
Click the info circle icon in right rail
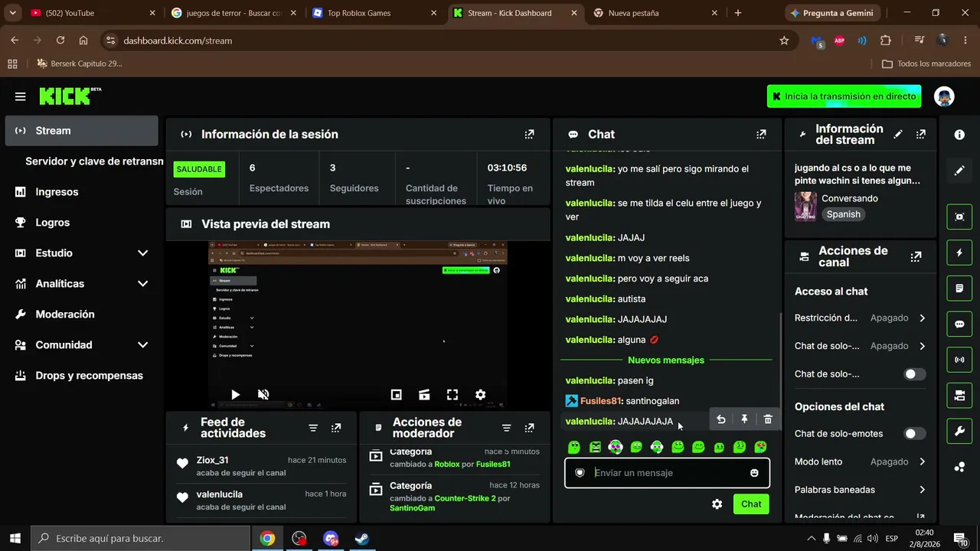pos(959,135)
